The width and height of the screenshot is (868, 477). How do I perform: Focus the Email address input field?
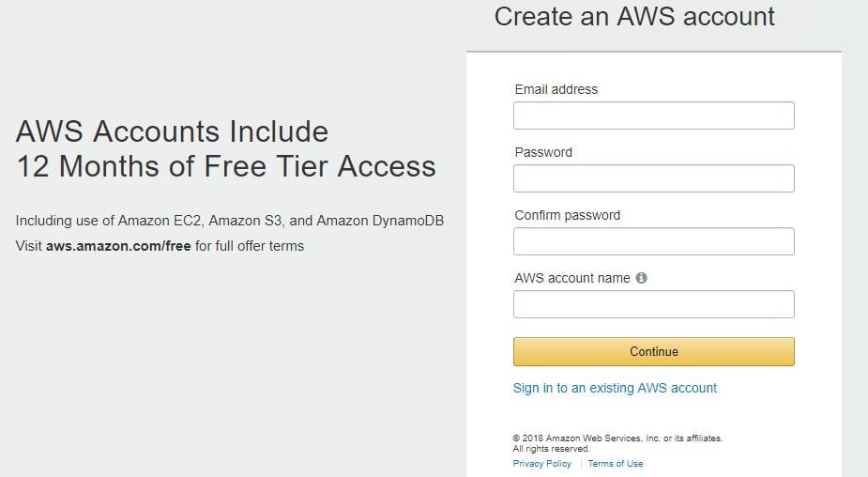654,115
